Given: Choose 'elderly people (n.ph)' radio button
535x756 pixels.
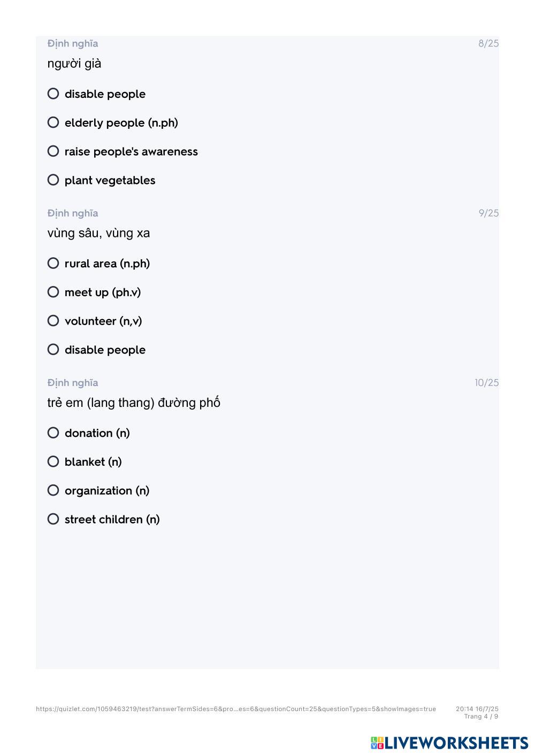Looking at the screenshot, I should coord(53,123).
